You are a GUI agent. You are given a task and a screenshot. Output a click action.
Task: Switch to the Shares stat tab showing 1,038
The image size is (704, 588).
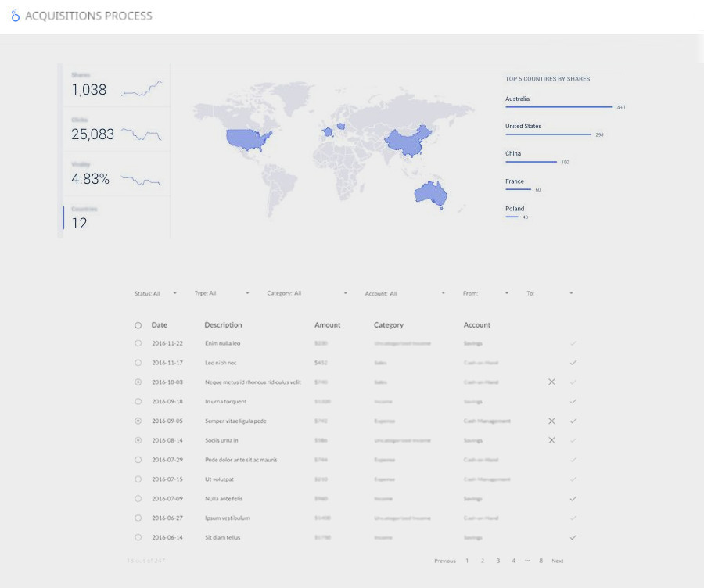point(116,84)
